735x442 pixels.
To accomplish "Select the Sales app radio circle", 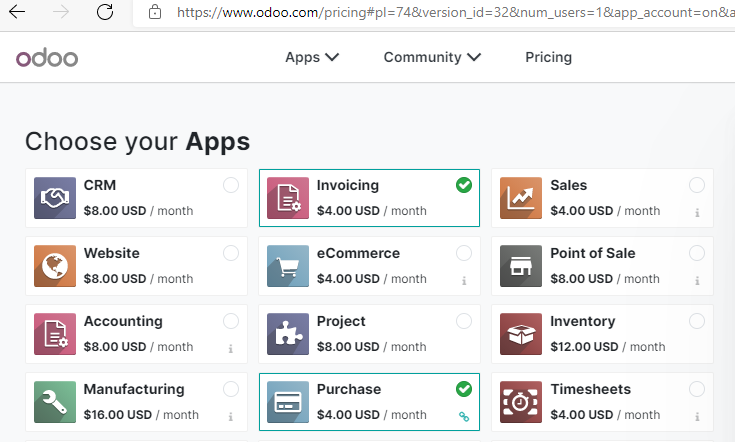I will pos(697,185).
